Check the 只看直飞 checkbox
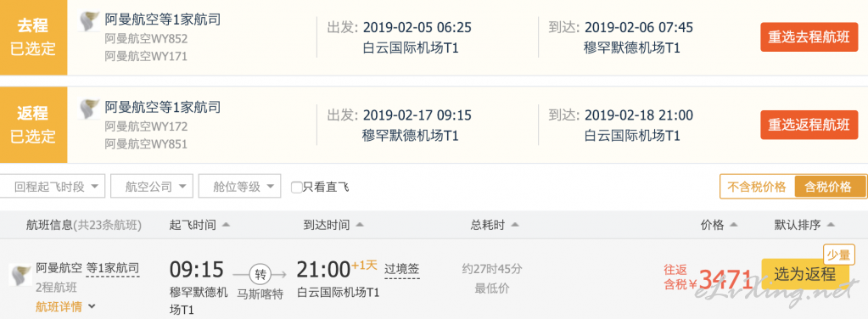The height and width of the screenshot is (319, 868). [x=297, y=187]
